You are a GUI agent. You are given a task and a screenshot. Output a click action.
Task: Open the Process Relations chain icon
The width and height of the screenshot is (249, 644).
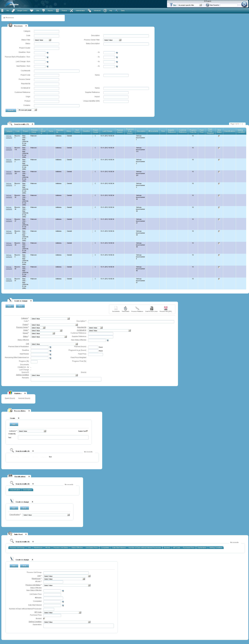tap(137, 308)
